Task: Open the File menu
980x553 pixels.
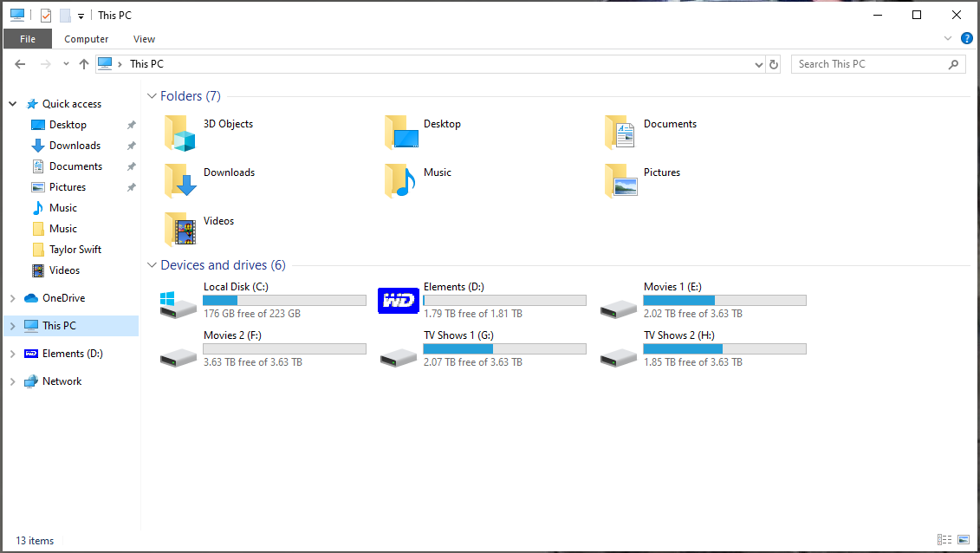Action: point(28,39)
